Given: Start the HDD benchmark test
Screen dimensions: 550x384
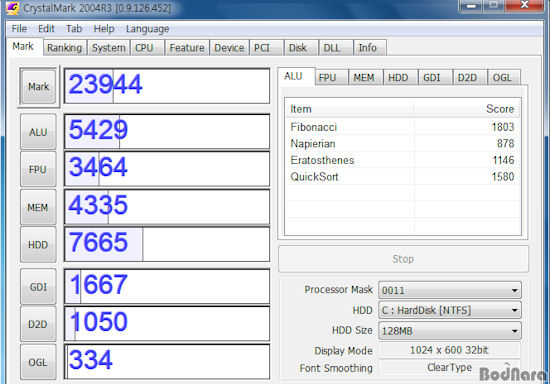Looking at the screenshot, I should (38, 244).
